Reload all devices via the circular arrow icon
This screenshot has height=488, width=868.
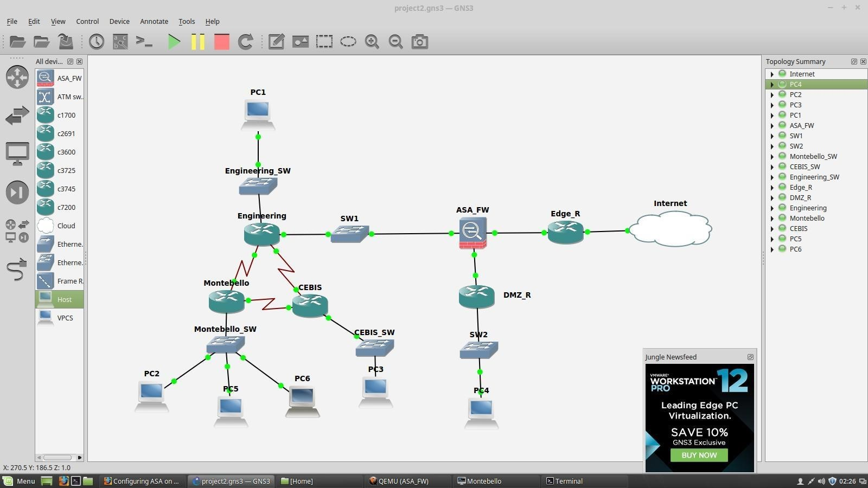click(x=245, y=41)
